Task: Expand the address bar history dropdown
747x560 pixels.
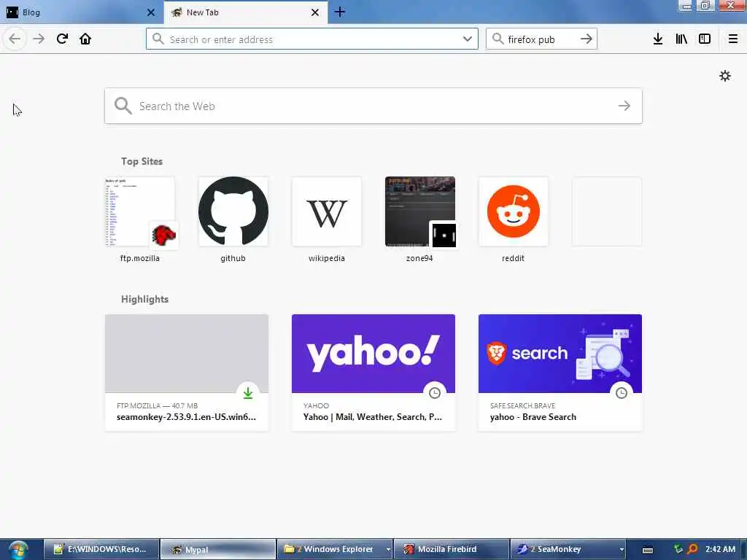Action: (468, 39)
